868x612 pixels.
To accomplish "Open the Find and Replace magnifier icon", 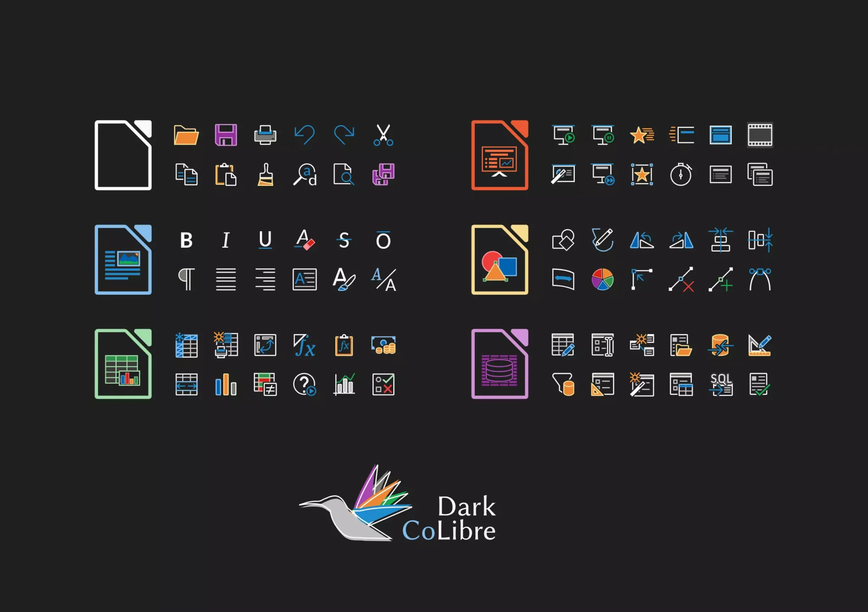I will 305,174.
